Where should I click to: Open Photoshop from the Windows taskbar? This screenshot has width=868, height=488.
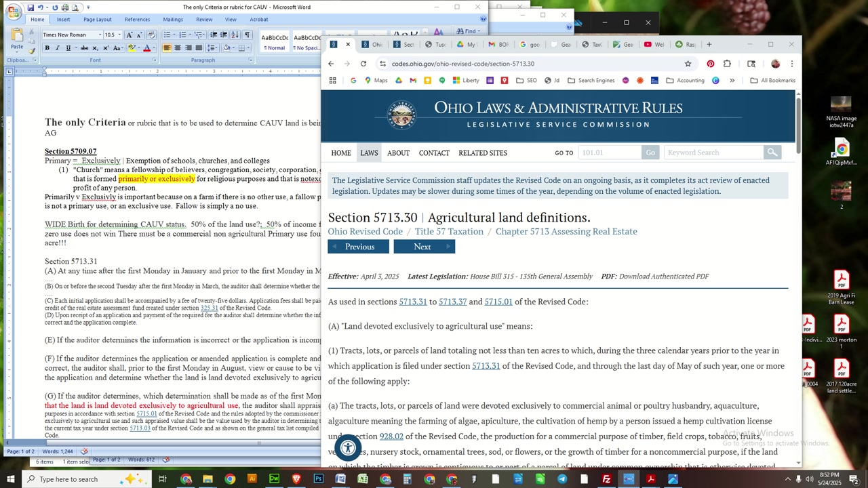[x=318, y=479]
